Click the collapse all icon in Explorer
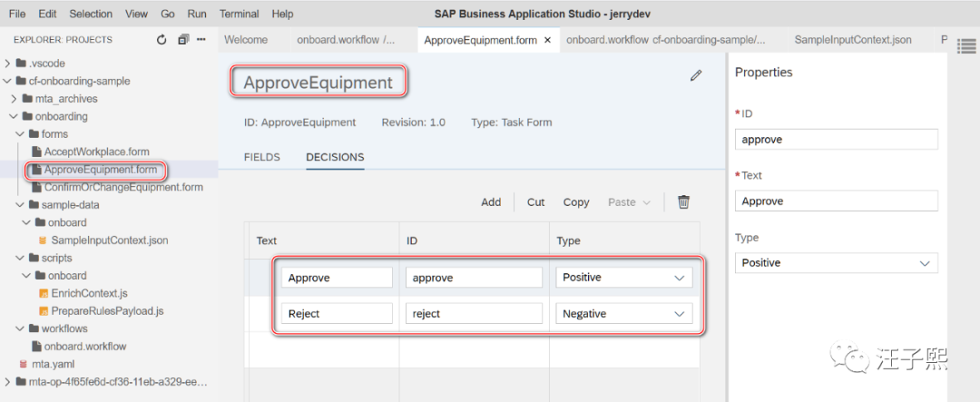 point(183,40)
